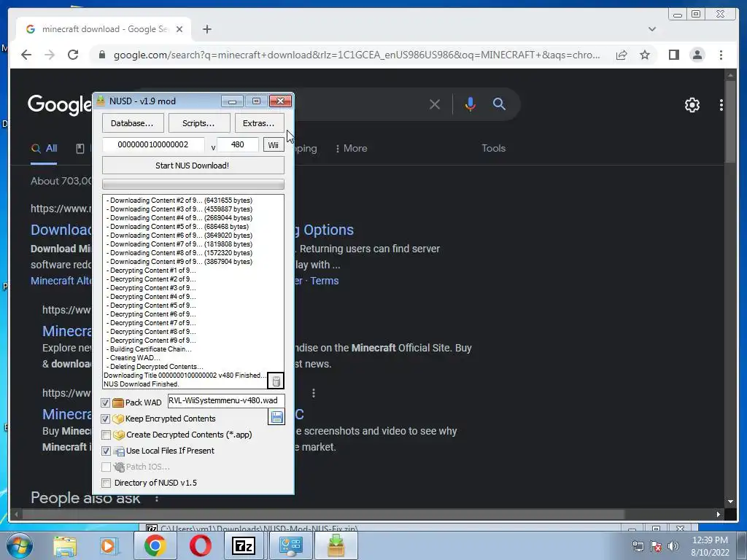This screenshot has height=560, width=747.
Task: Click the WAD filename field
Action: pyautogui.click(x=226, y=400)
